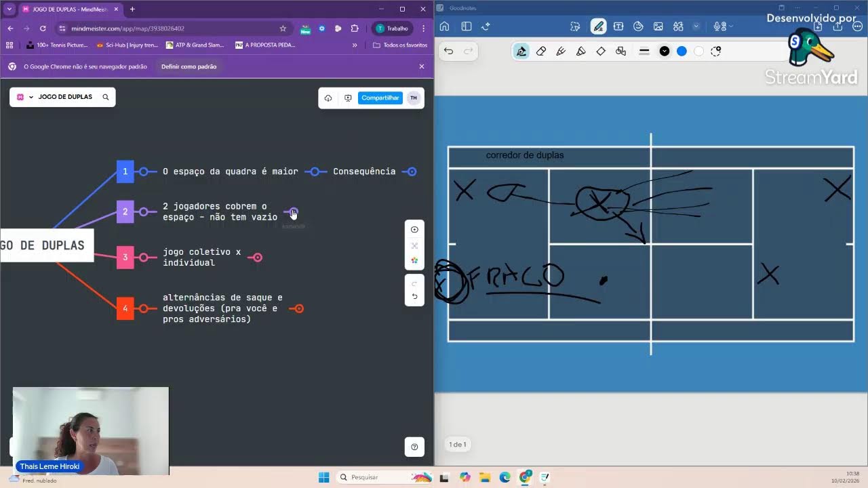Select the pen tool in Goodnotes drawing toolbar
This screenshot has height=488, width=868.
(521, 52)
